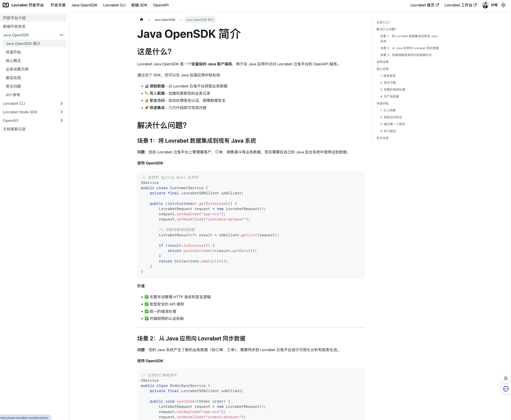The image size is (511, 420).
Task: Expand the OpenAPI sidebar section
Action: pyautogui.click(x=61, y=120)
